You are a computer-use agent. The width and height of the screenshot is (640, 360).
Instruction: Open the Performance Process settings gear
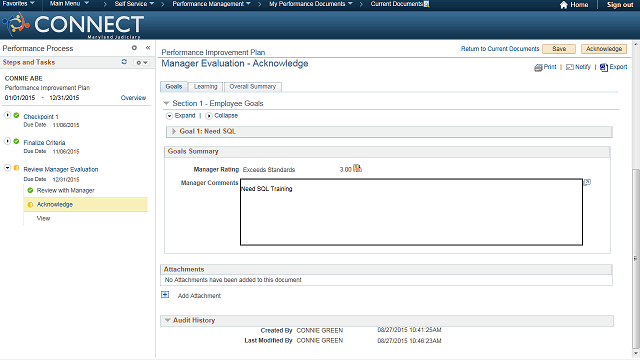[134, 48]
